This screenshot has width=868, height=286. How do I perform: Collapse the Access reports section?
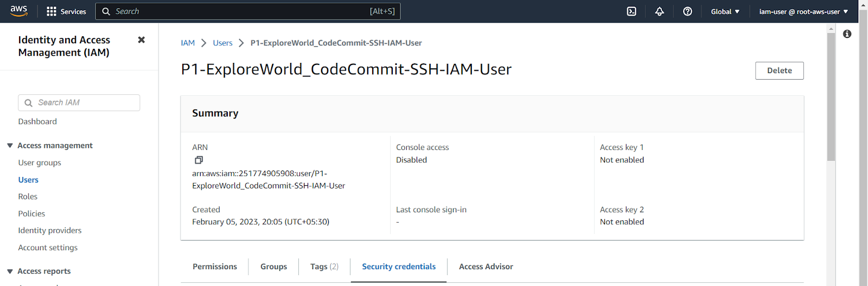(10, 271)
